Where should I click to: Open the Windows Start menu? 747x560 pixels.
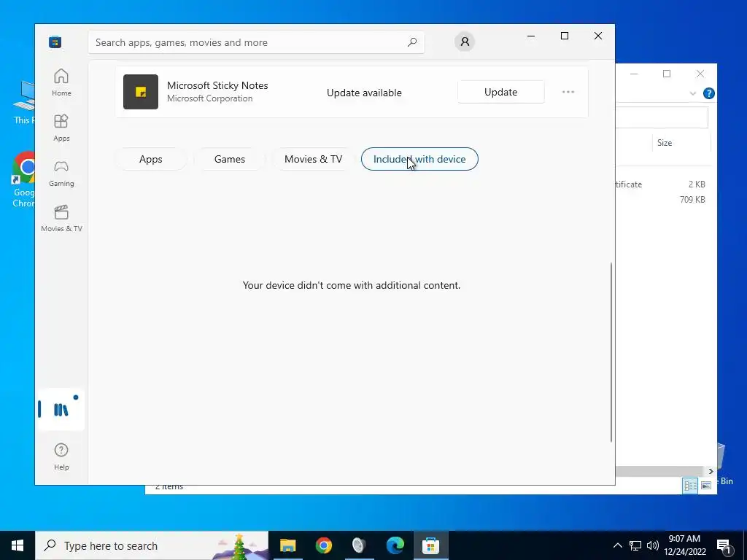[x=18, y=545]
